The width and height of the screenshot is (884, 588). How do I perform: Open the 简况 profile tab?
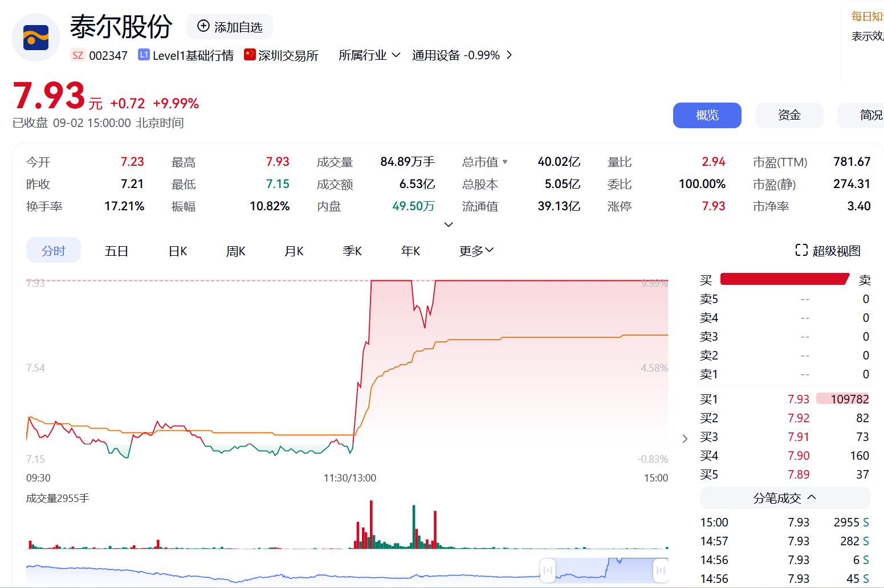(x=861, y=115)
